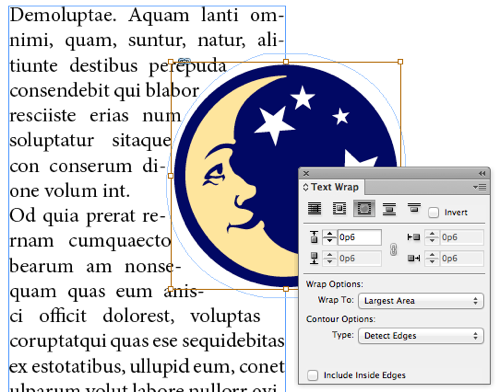
Task: Click the Top Offset icon
Action: (314, 237)
